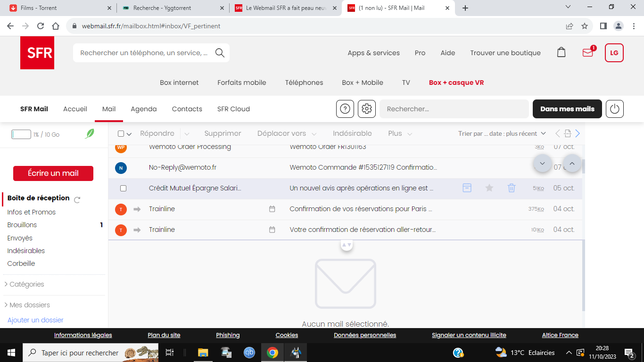Open the settings gear in mail toolbar
The height and width of the screenshot is (362, 644).
click(x=366, y=109)
